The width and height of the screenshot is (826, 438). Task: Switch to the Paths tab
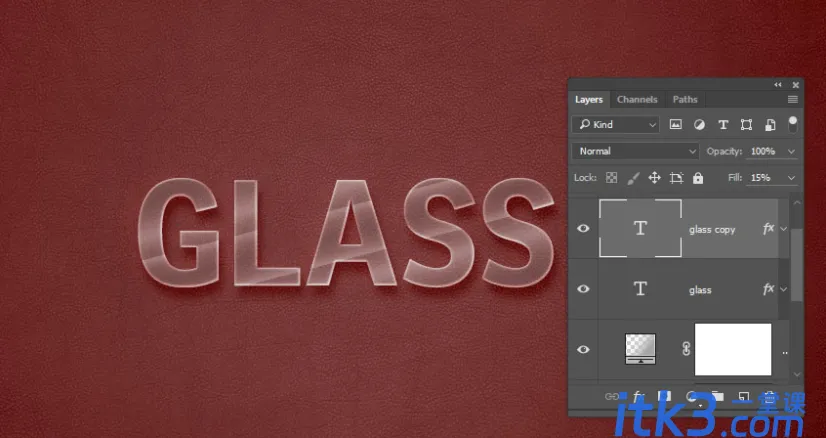point(685,100)
